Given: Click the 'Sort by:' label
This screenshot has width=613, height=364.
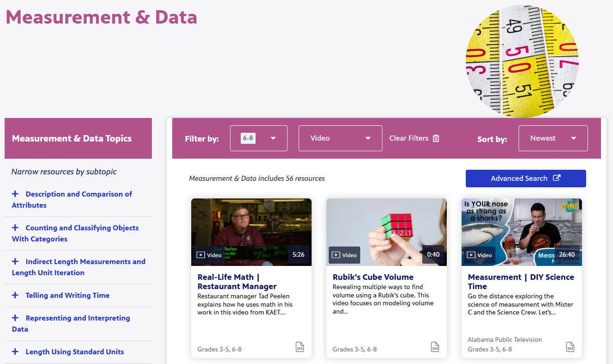Looking at the screenshot, I should [492, 139].
